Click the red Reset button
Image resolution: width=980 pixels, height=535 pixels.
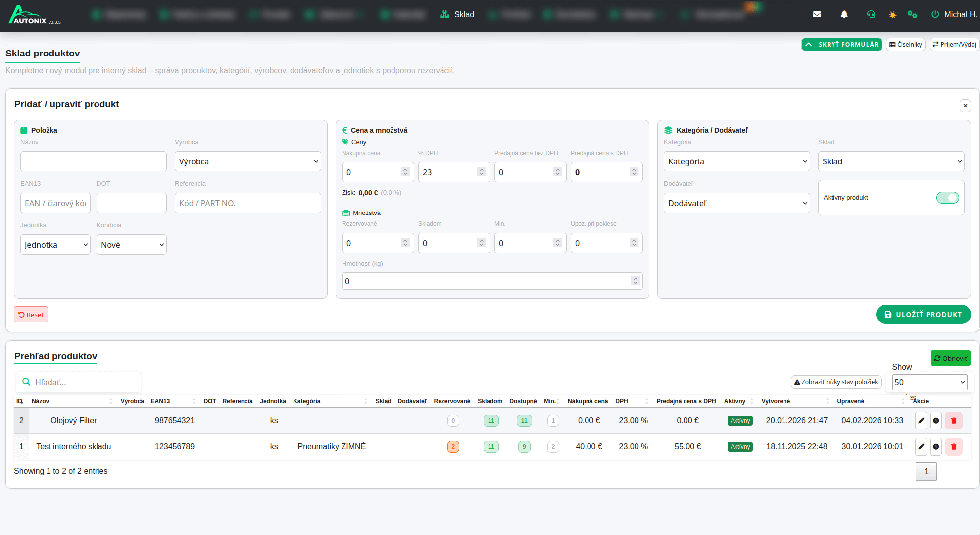pyautogui.click(x=31, y=315)
